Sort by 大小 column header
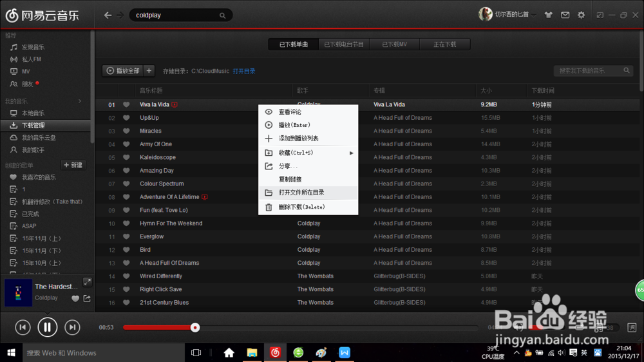644x362 pixels. (x=486, y=90)
